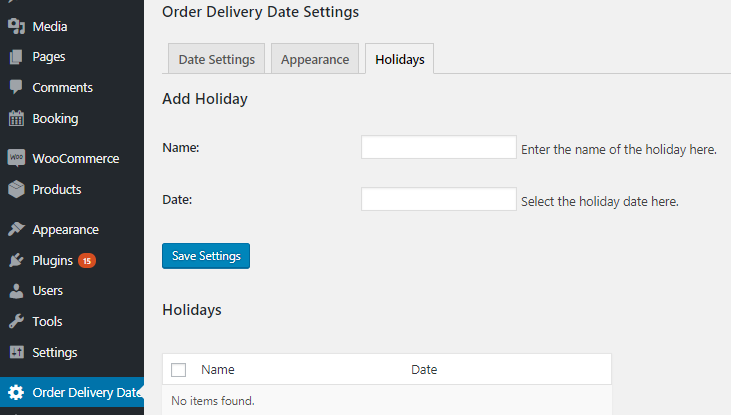This screenshot has height=415, width=731.
Task: Click the Tools wrench icon
Action: click(x=16, y=321)
